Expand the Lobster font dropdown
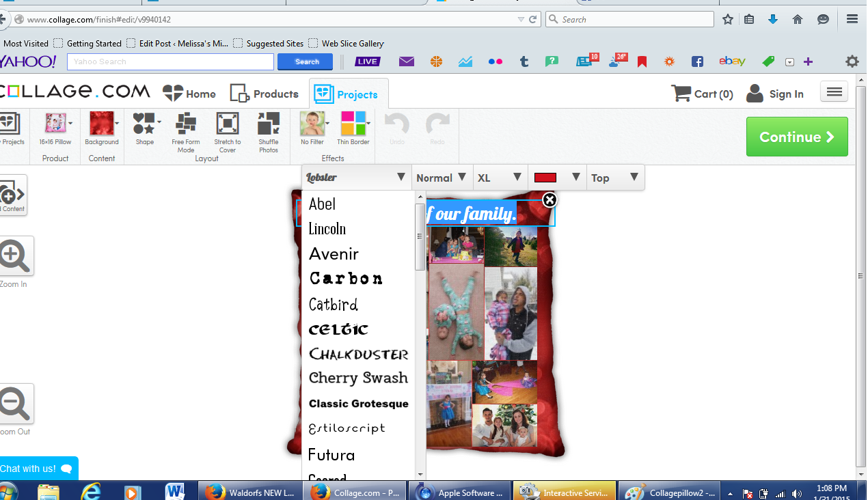The width and height of the screenshot is (868, 500). tap(357, 178)
